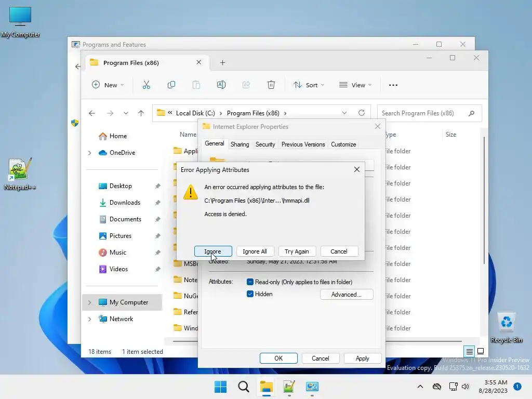This screenshot has width=532, height=399.
Task: Open the New item dropdown
Action: 108,85
